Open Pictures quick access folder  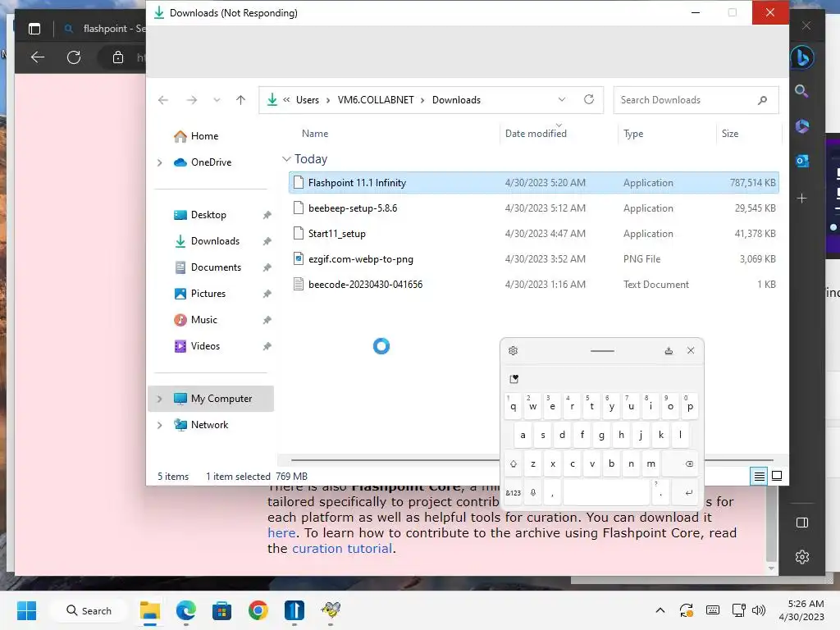click(x=208, y=294)
